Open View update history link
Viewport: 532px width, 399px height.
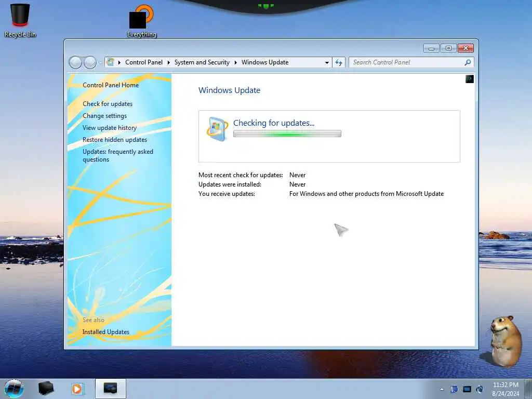(110, 128)
